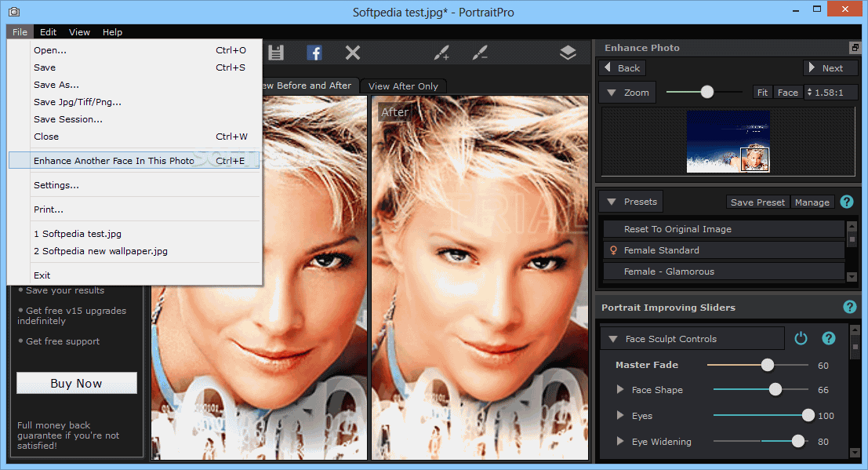Switch to View After Only tab

(x=403, y=86)
